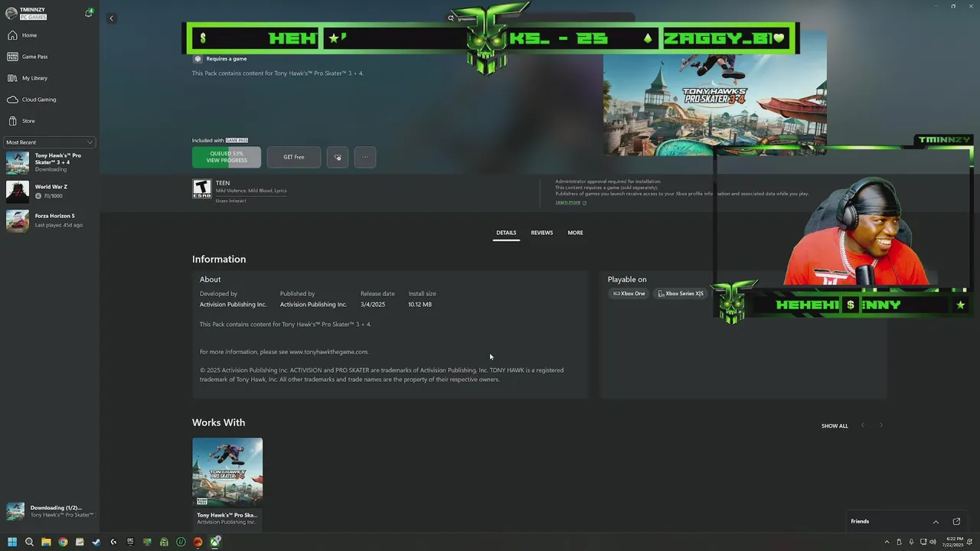Open the Learn more link
The width and height of the screenshot is (980, 551).
click(570, 202)
